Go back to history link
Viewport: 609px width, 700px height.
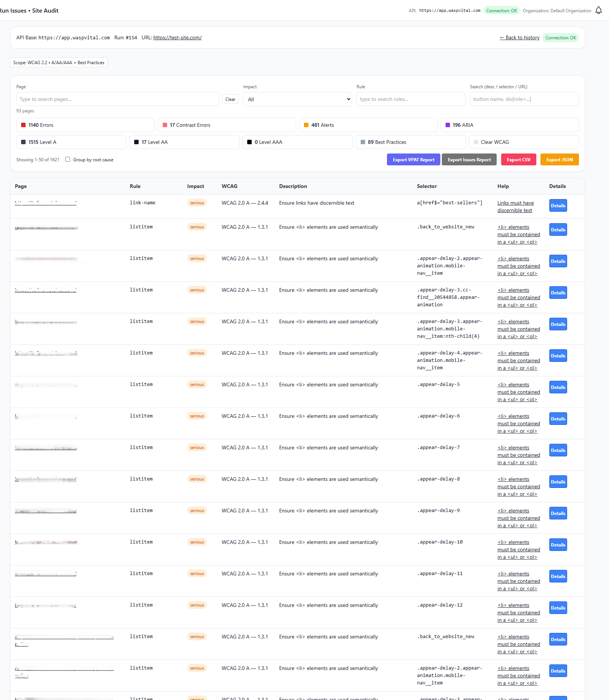(x=519, y=37)
